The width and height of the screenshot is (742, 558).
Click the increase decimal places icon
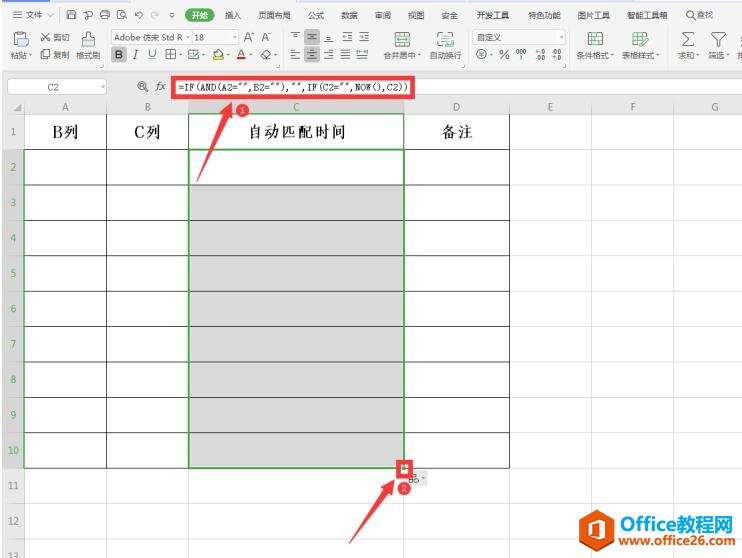(x=540, y=54)
